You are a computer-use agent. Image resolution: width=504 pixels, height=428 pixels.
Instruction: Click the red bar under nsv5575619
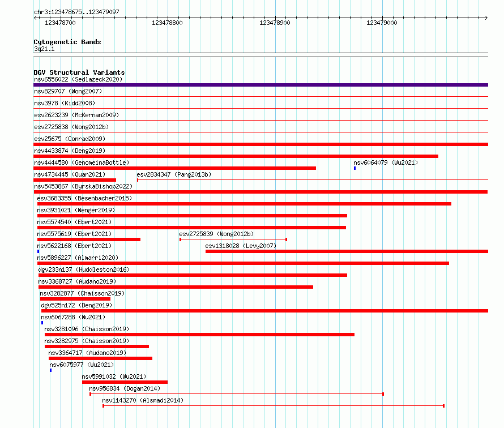[89, 239]
